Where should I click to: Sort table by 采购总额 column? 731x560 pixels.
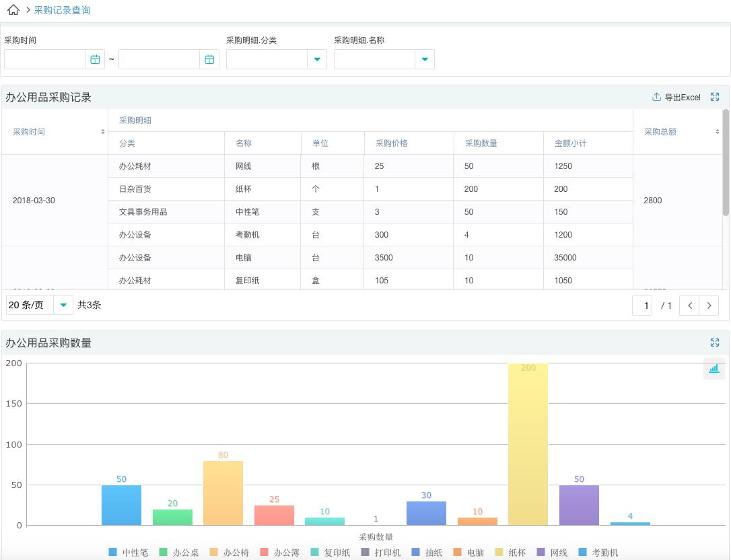click(717, 132)
